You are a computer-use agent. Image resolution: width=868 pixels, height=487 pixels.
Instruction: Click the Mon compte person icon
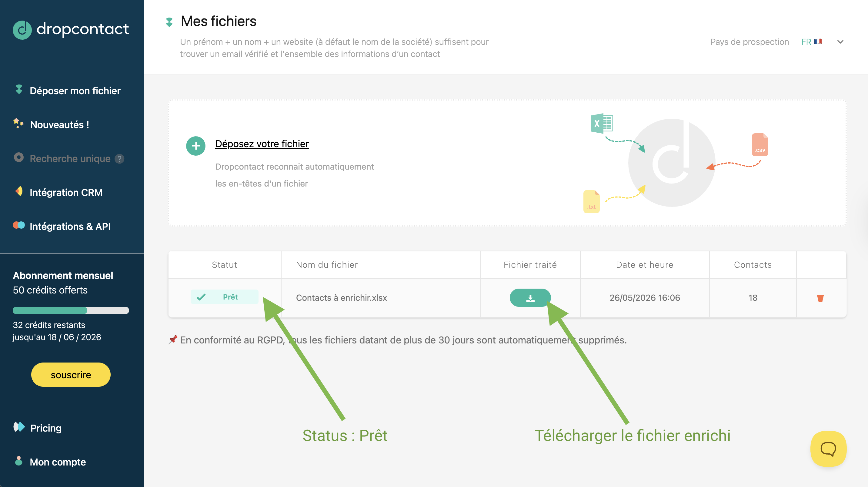pos(19,461)
